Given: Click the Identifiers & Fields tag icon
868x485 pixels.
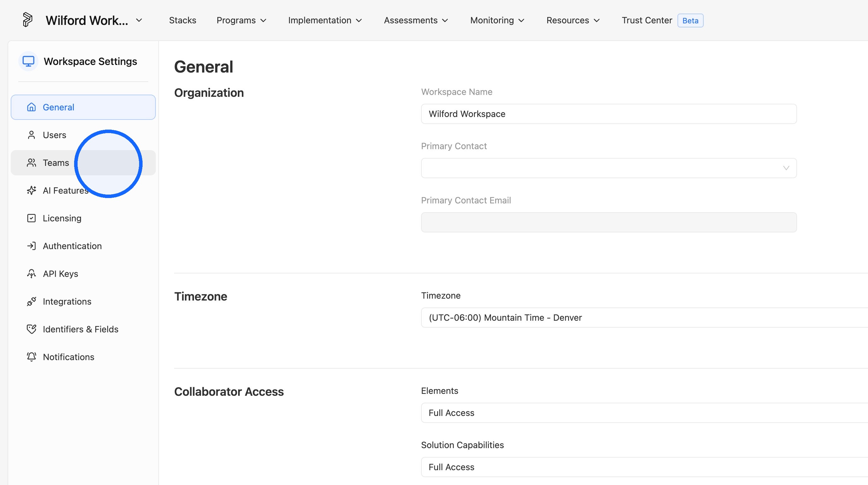Looking at the screenshot, I should tap(31, 329).
